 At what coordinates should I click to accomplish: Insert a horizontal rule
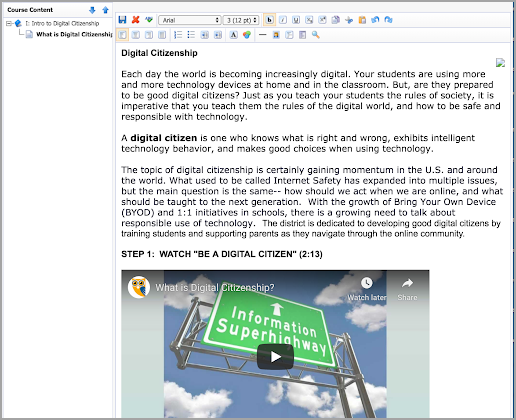tap(263, 35)
